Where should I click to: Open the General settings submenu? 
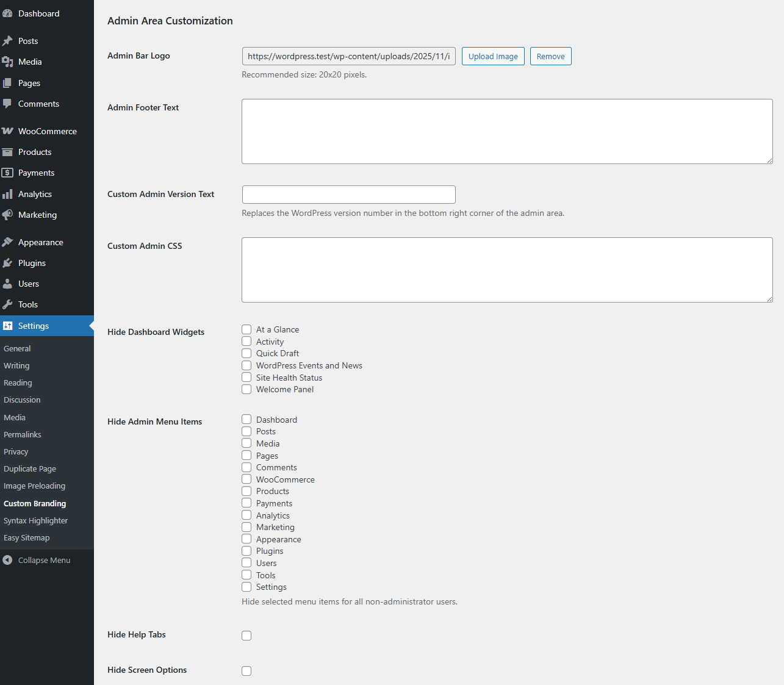(x=17, y=348)
